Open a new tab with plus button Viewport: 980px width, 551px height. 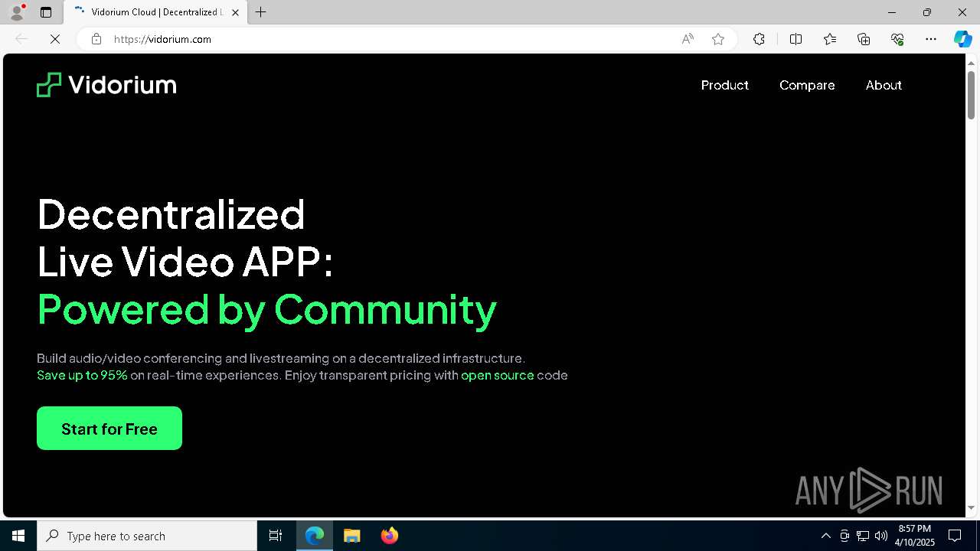[x=260, y=12]
